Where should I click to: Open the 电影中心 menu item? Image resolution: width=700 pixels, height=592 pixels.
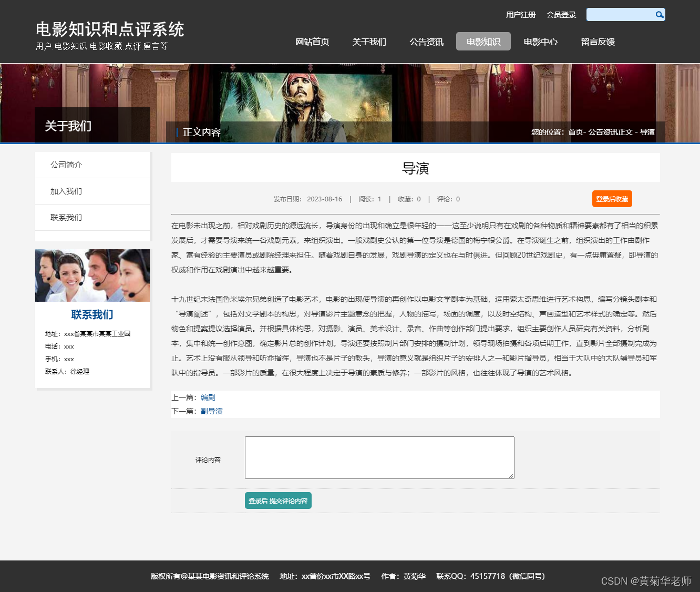(x=541, y=42)
